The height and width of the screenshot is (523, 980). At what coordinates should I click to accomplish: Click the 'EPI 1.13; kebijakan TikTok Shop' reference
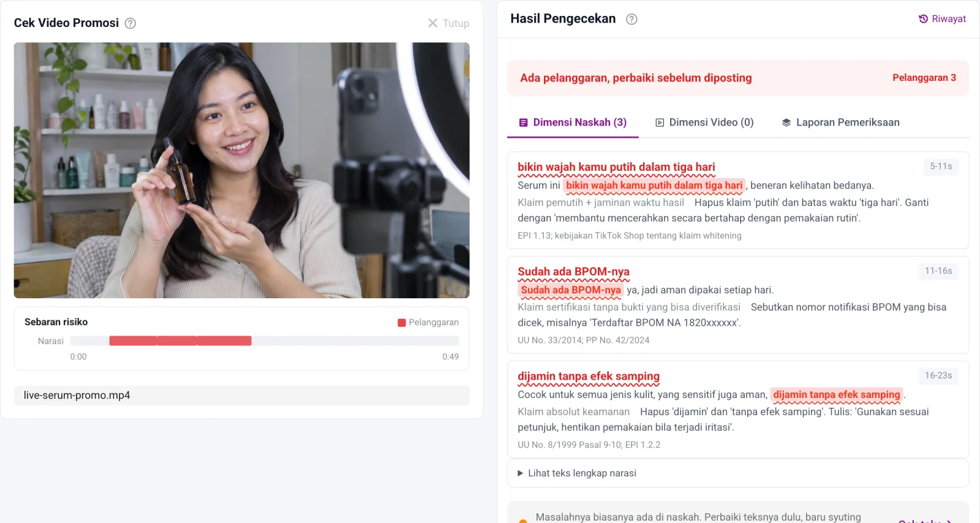pos(630,236)
